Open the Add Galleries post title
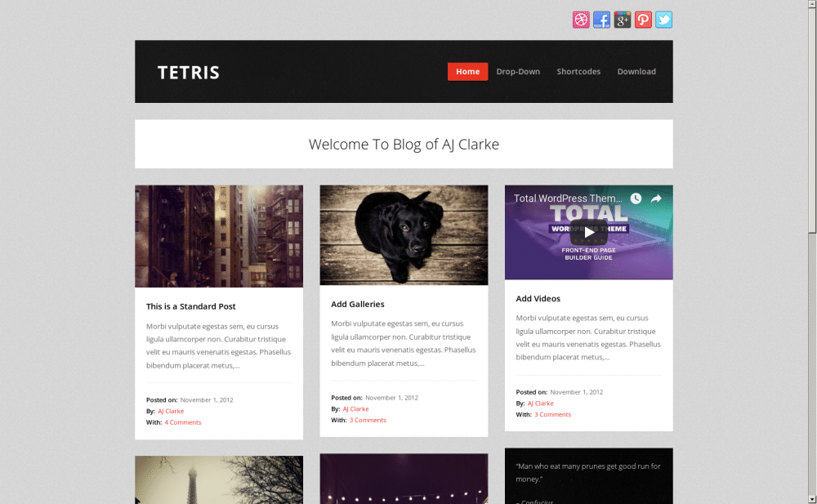Screen dimensions: 817x504 pyautogui.click(x=358, y=304)
